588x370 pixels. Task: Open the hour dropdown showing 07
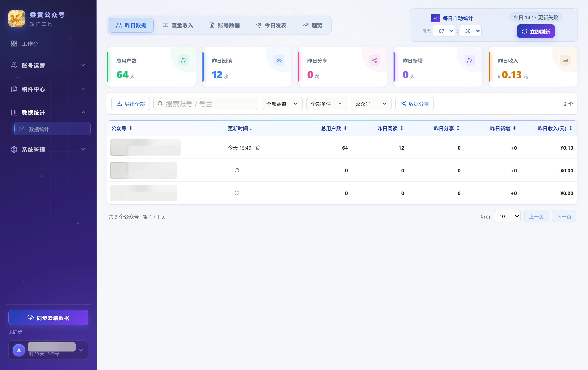[x=444, y=31]
